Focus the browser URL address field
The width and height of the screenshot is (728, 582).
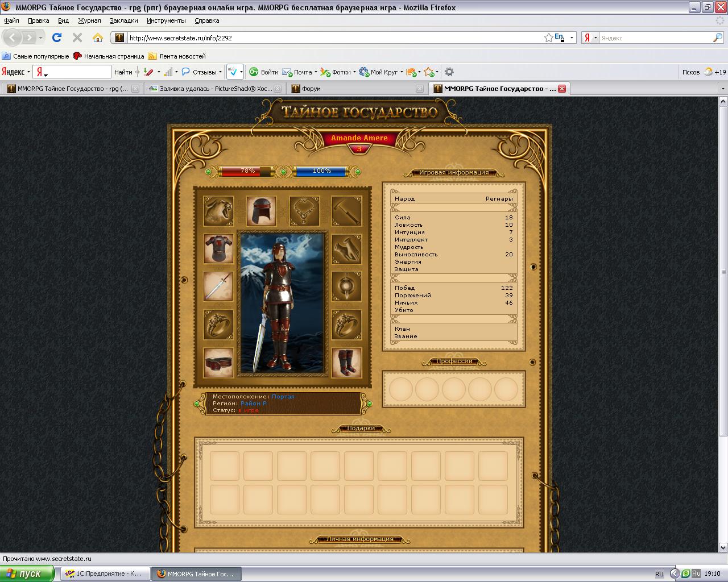[x=334, y=38]
